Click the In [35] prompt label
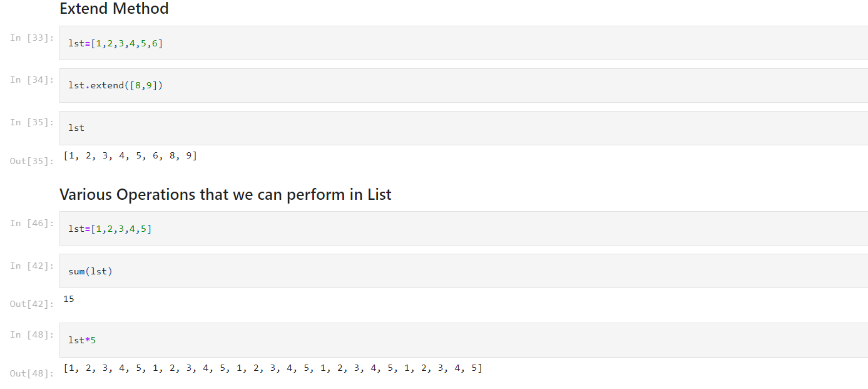 (x=32, y=122)
